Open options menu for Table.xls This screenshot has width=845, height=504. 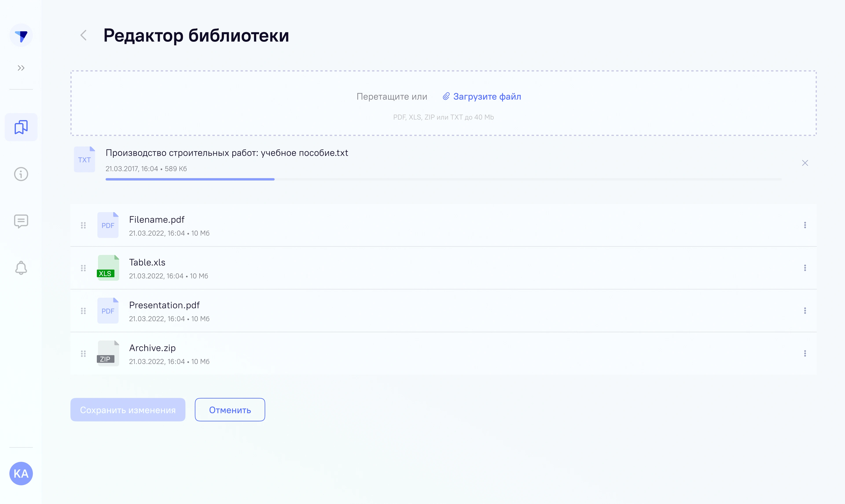coord(805,268)
